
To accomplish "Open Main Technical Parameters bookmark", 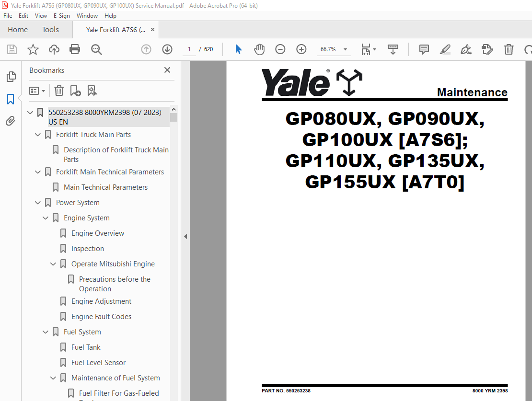I will pos(105,187).
